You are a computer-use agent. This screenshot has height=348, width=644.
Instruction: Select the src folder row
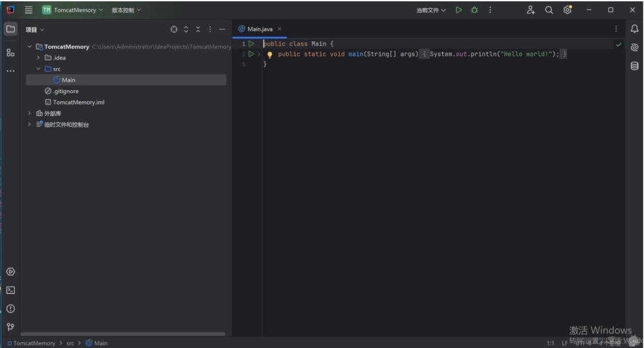click(x=126, y=69)
